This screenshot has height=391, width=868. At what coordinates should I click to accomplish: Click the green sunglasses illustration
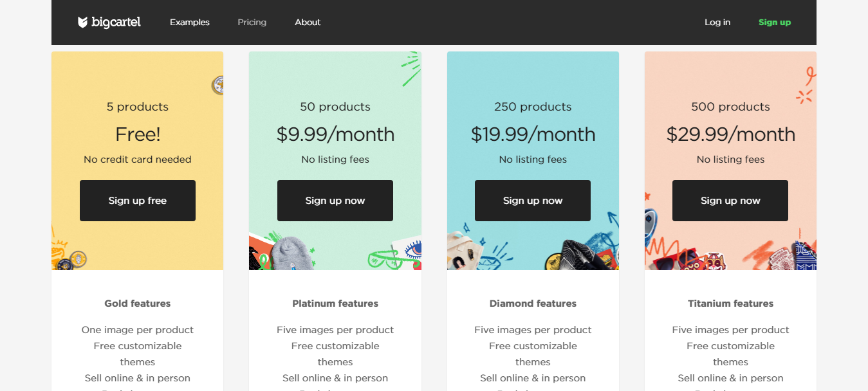[385, 259]
